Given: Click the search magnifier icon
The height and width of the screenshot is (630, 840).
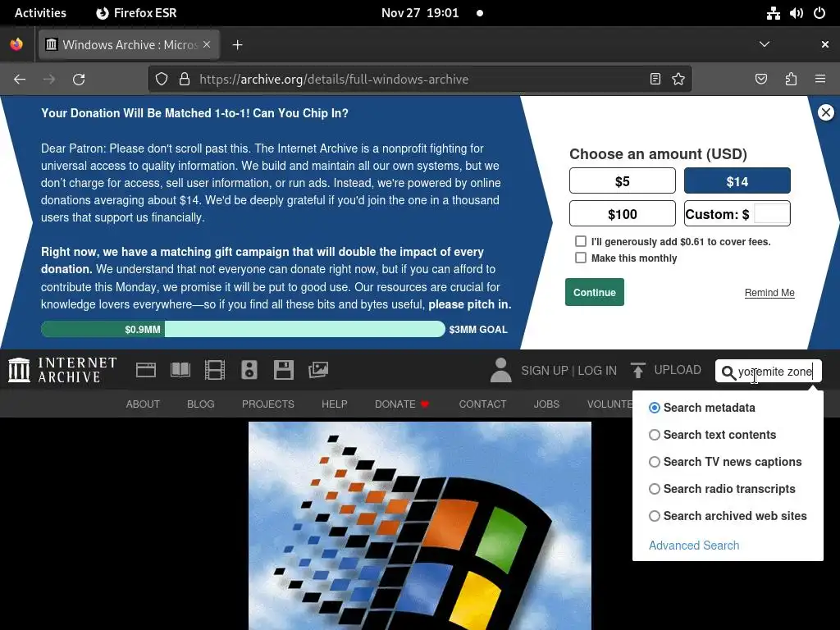Looking at the screenshot, I should tap(728, 372).
